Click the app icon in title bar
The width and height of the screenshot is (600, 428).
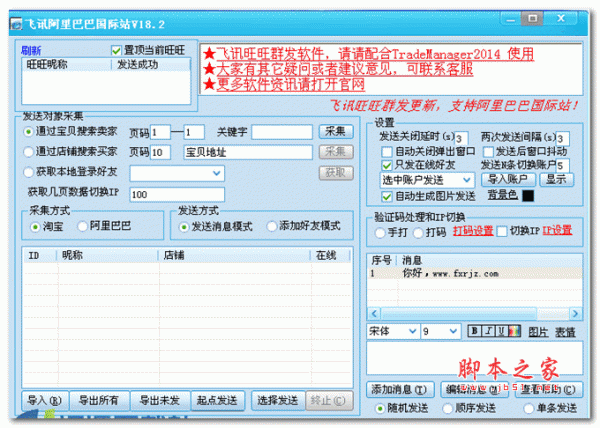[16, 24]
